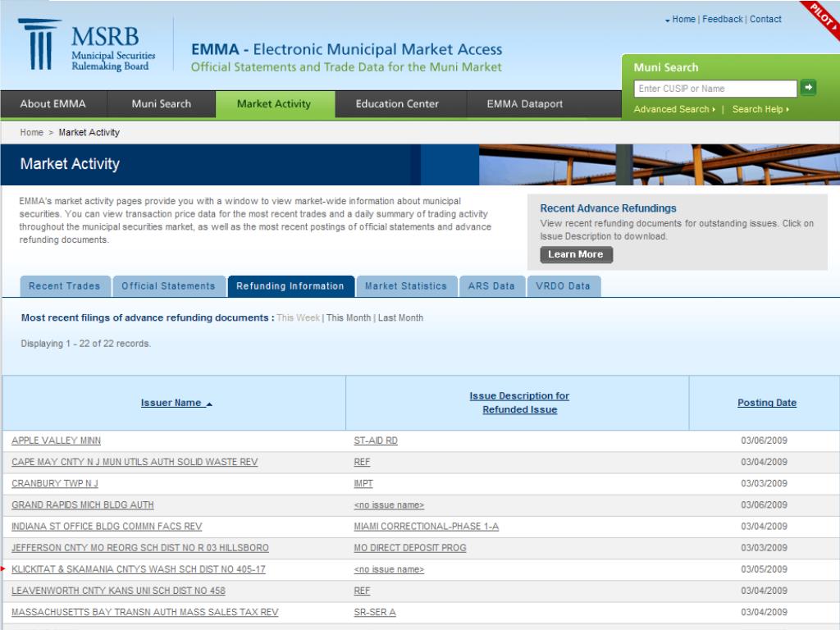Go to Home link in top bar
840x630 pixels.
[683, 20]
